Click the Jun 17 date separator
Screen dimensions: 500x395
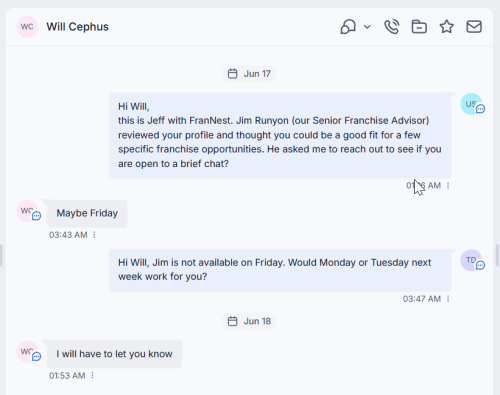[x=249, y=74]
